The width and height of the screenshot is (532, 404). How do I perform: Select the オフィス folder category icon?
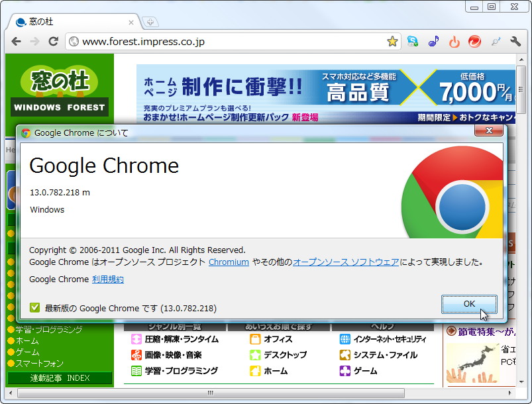pyautogui.click(x=255, y=339)
